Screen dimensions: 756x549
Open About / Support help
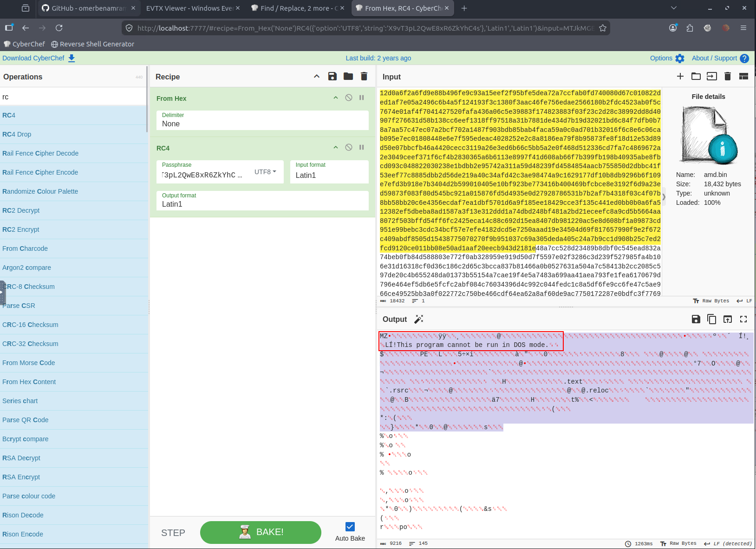[720, 58]
